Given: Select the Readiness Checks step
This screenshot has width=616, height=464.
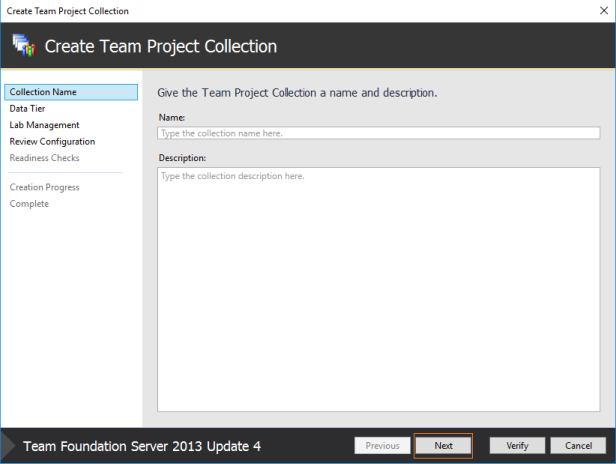Looking at the screenshot, I should [44, 158].
